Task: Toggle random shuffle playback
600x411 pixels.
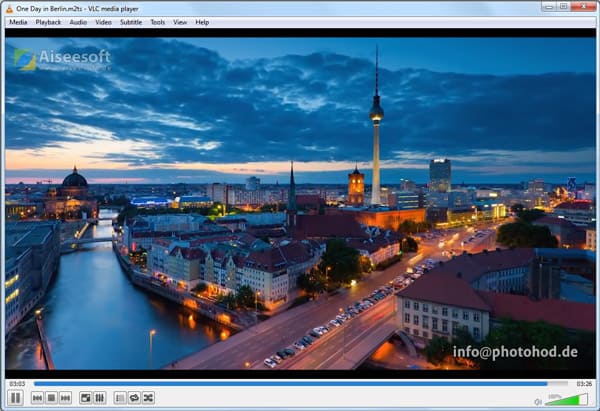Action: [148, 398]
